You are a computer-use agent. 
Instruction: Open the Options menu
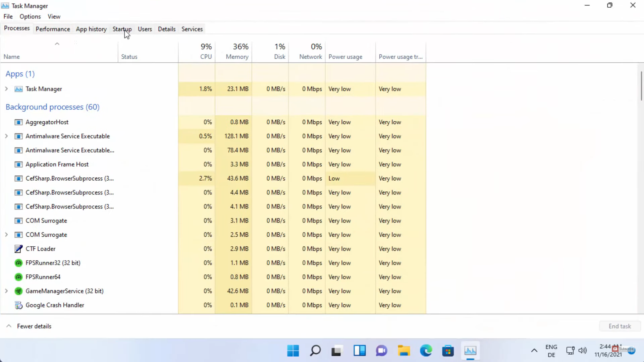30,16
